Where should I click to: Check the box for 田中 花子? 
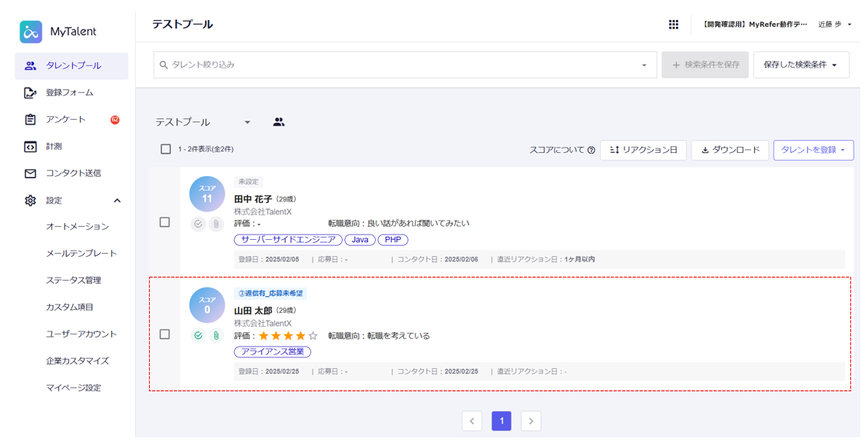tap(164, 222)
